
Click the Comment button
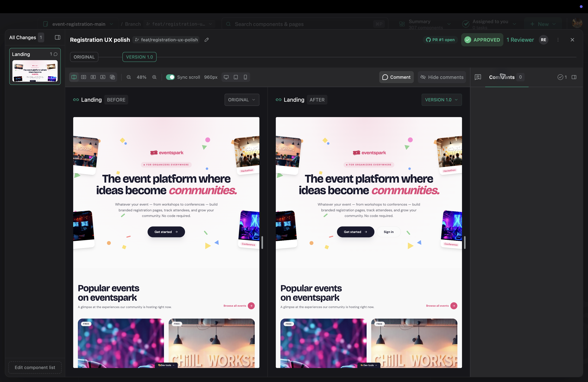click(396, 77)
